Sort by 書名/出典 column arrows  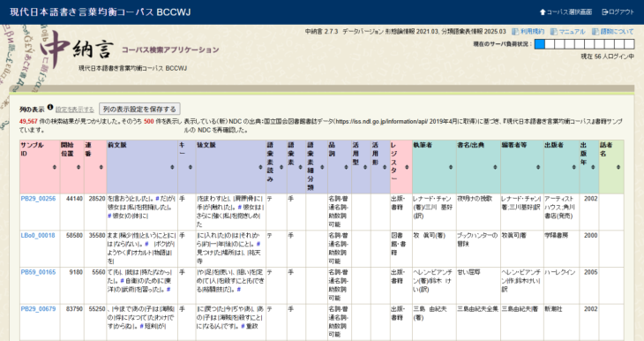click(495, 167)
